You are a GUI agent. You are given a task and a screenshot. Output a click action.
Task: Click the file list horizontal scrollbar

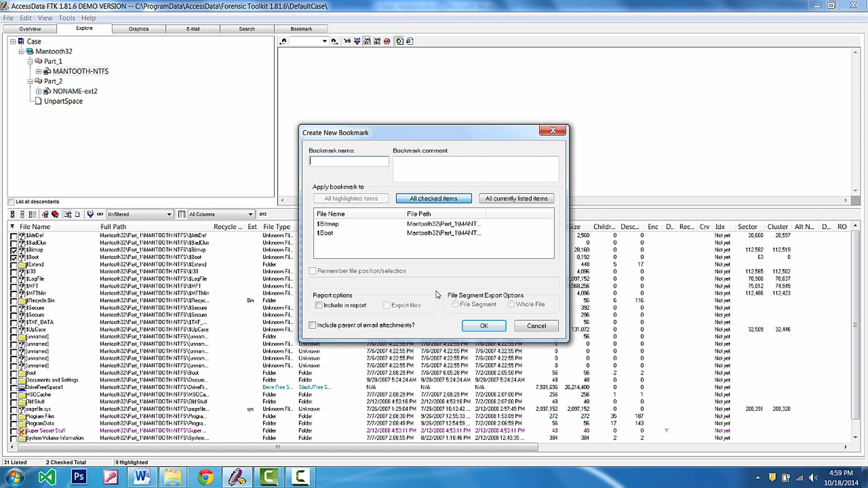[278, 447]
